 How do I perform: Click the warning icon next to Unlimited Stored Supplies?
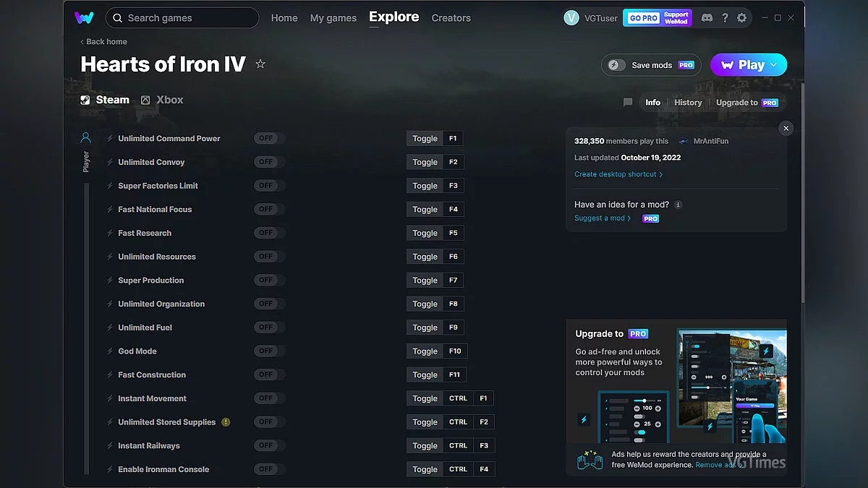click(226, 422)
